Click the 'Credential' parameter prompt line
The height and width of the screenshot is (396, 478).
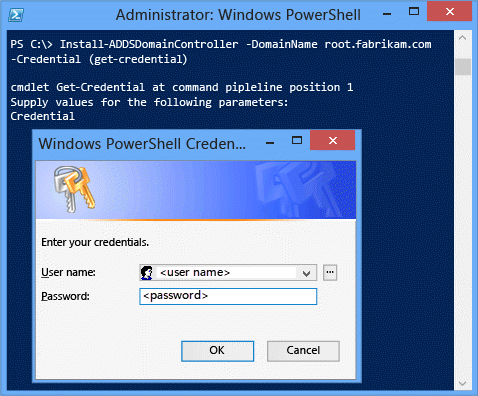[43, 116]
